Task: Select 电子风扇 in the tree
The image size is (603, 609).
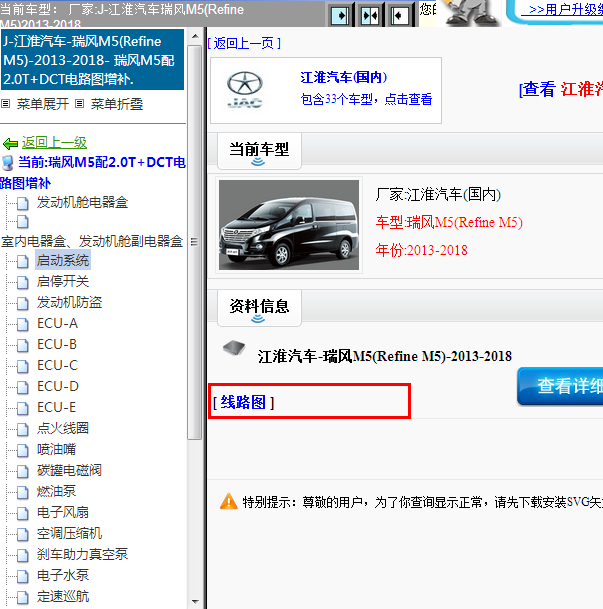Action: pyautogui.click(x=63, y=512)
